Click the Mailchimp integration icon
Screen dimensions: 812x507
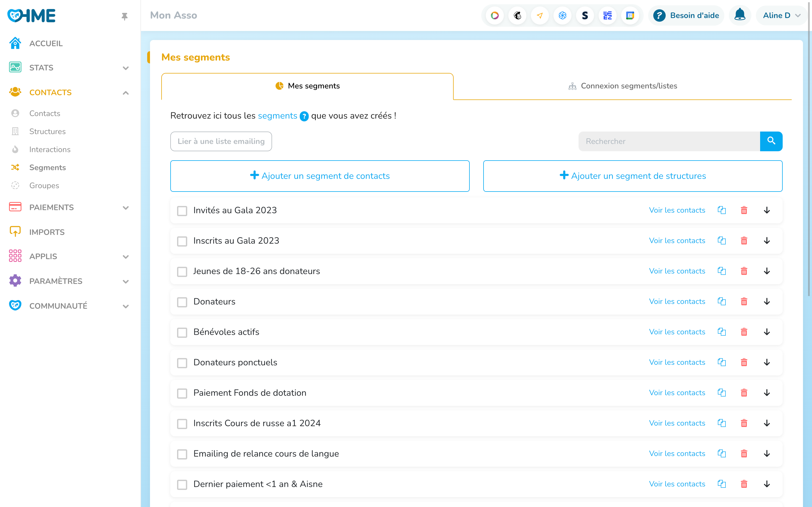point(517,15)
